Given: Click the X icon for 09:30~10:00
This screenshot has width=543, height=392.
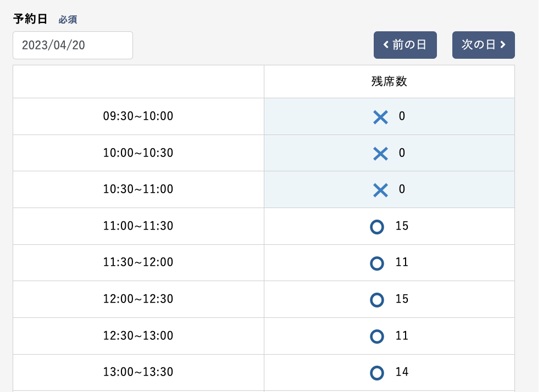Looking at the screenshot, I should 380,116.
